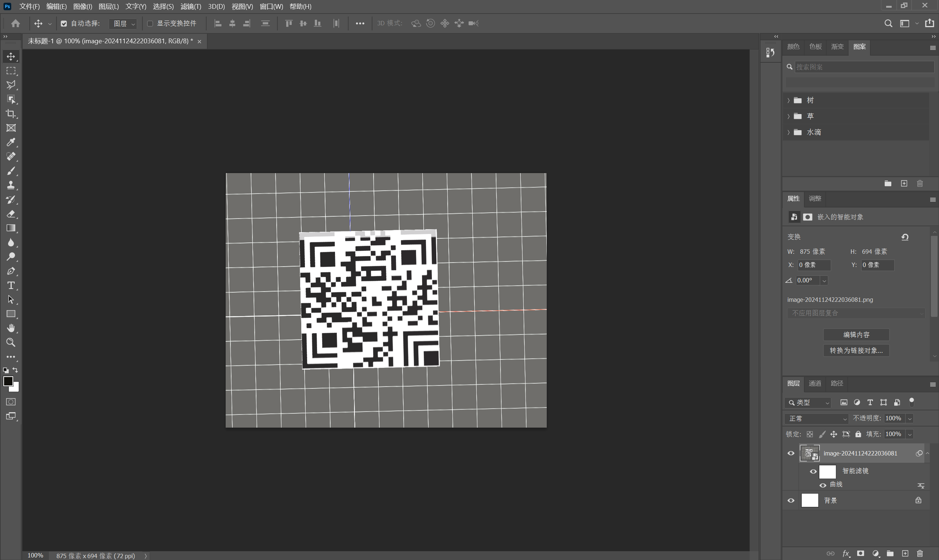Select the Polygonal Lasso tool
Image resolution: width=939 pixels, height=560 pixels.
point(11,85)
